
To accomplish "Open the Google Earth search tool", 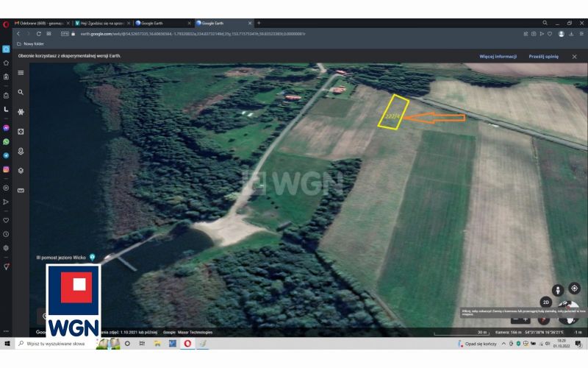I will click(21, 92).
